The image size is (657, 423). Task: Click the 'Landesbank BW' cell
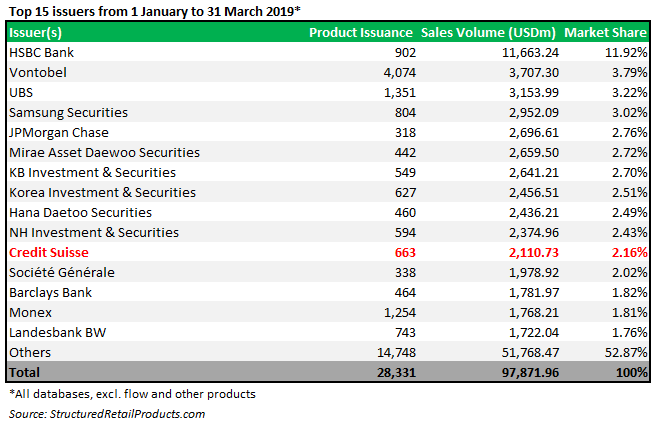(x=57, y=333)
